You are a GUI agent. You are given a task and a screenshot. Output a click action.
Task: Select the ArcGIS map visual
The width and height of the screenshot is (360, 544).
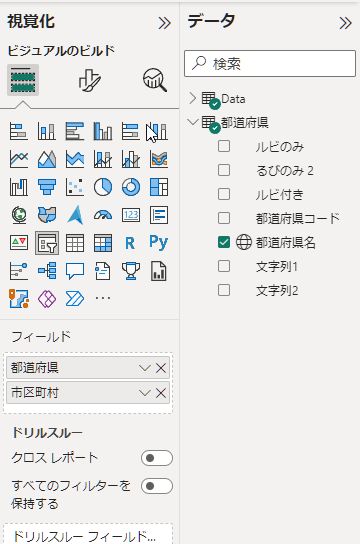(19, 298)
